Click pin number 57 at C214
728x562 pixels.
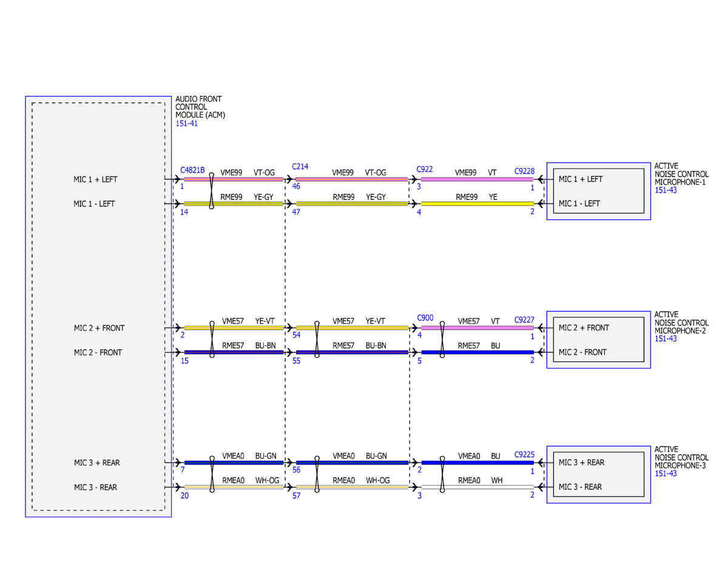pyautogui.click(x=296, y=495)
